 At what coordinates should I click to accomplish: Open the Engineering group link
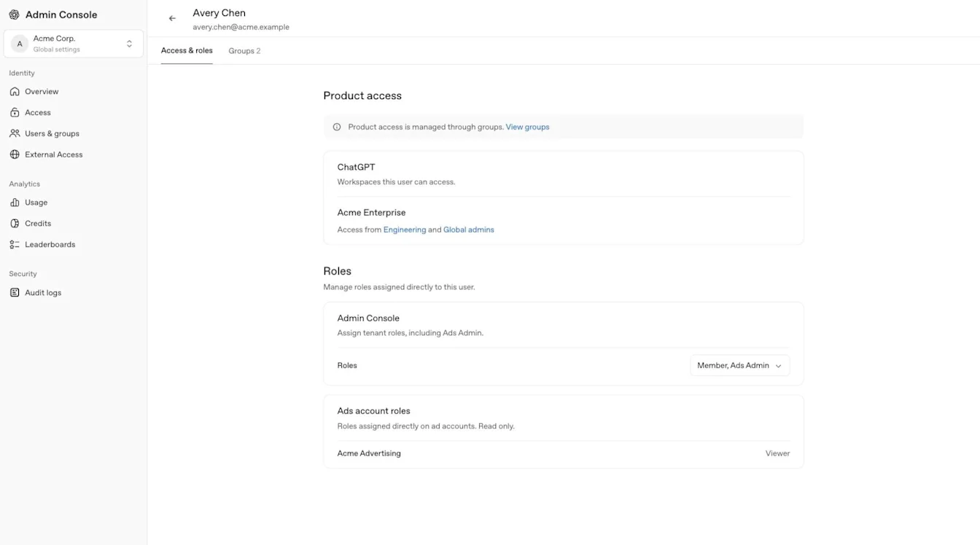point(405,230)
